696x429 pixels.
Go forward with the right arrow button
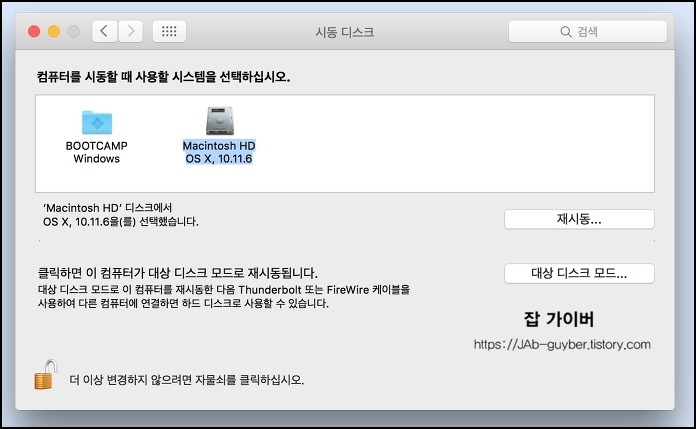[130, 31]
